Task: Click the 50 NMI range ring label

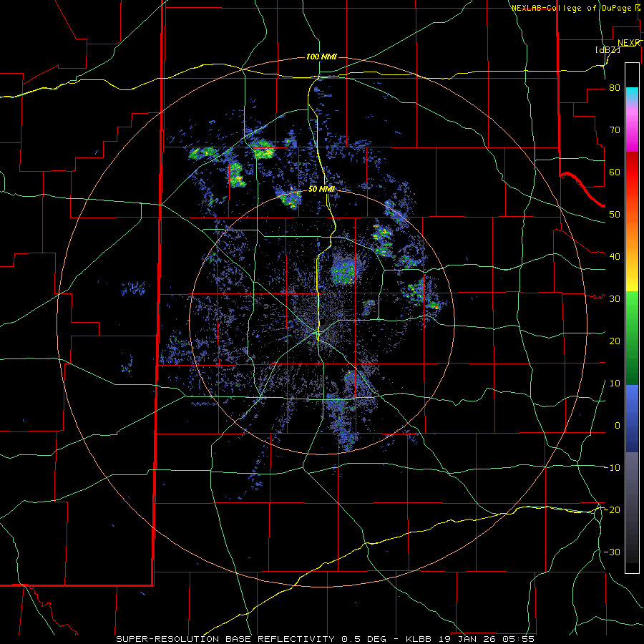Action: (x=321, y=190)
